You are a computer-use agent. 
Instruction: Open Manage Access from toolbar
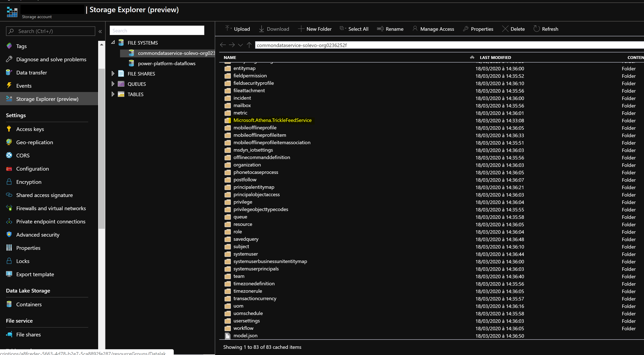tap(433, 29)
